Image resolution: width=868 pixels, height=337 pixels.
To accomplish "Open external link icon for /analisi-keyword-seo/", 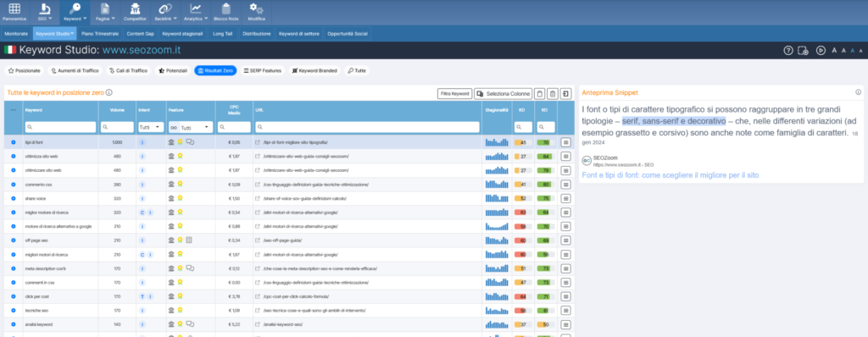I will pyautogui.click(x=257, y=324).
